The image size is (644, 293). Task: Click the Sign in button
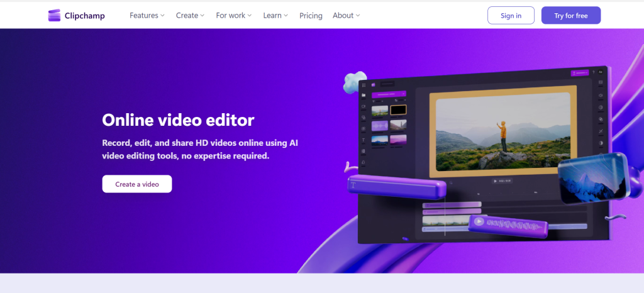[511, 16]
